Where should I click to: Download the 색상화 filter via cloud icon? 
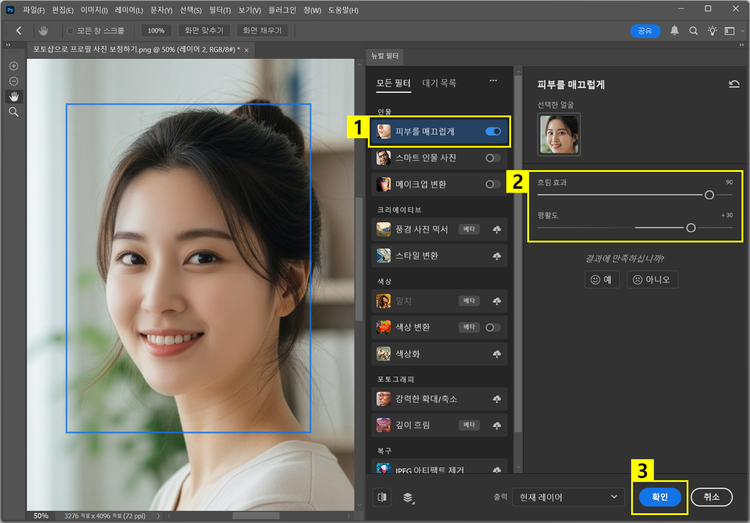tap(496, 354)
